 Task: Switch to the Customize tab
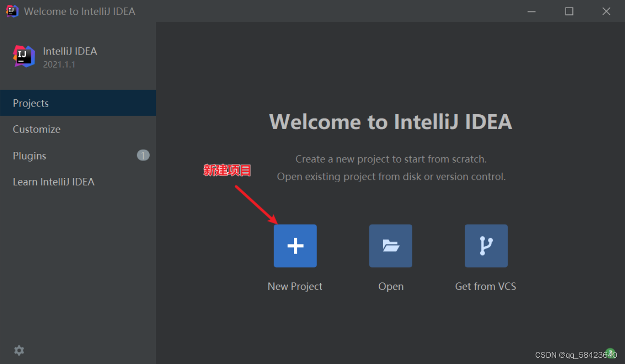pos(78,129)
